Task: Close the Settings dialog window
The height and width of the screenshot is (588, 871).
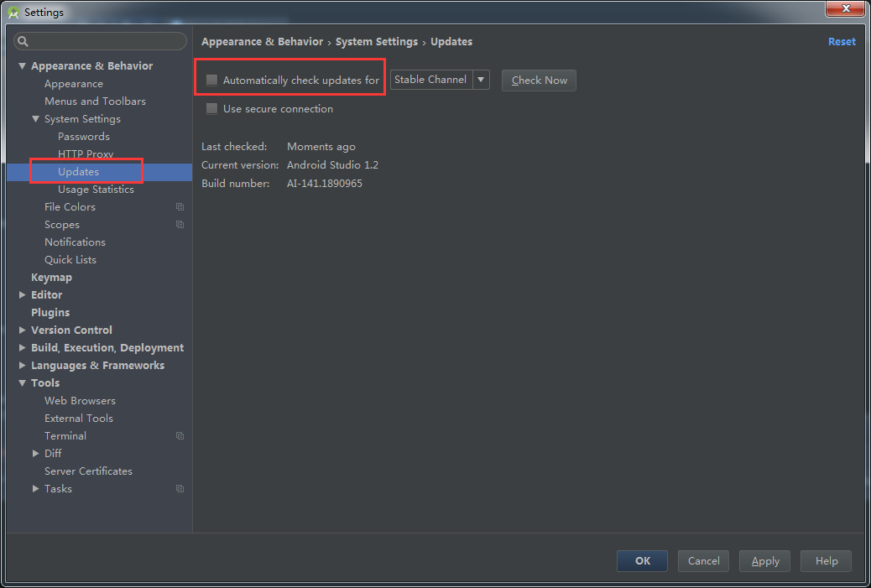Action: point(846,9)
